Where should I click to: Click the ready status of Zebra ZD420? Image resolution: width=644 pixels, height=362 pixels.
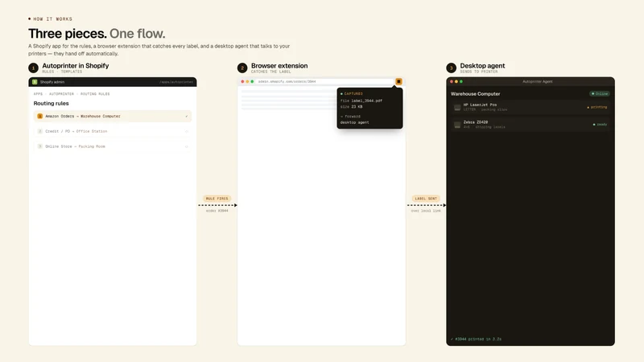coord(600,125)
